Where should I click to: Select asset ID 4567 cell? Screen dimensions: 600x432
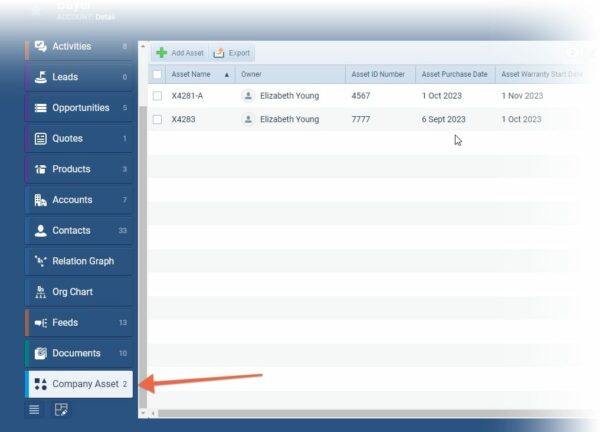pos(361,96)
